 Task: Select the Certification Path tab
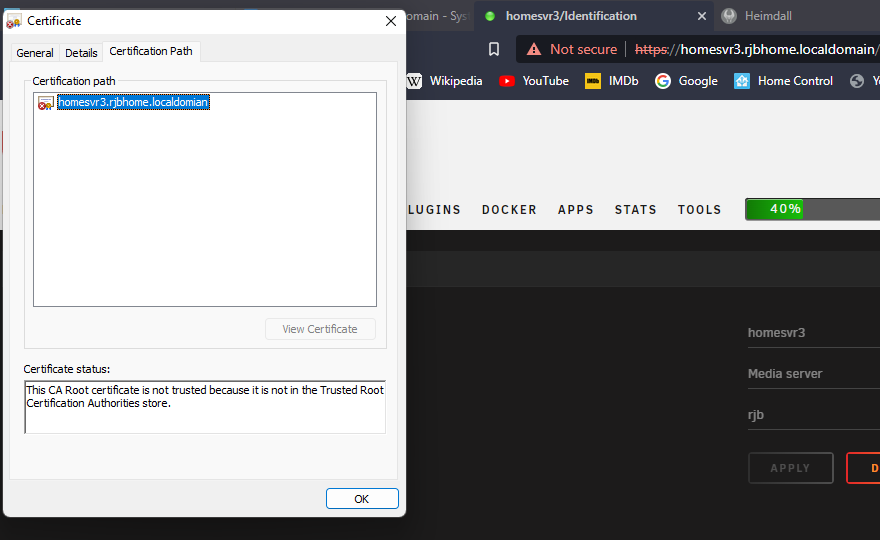coord(151,51)
